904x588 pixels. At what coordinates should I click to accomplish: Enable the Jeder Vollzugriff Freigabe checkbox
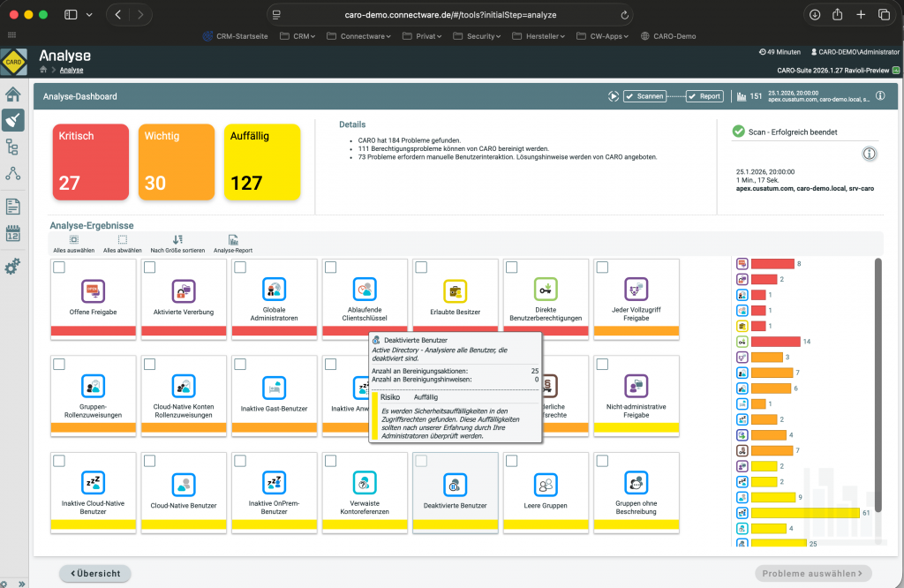602,267
